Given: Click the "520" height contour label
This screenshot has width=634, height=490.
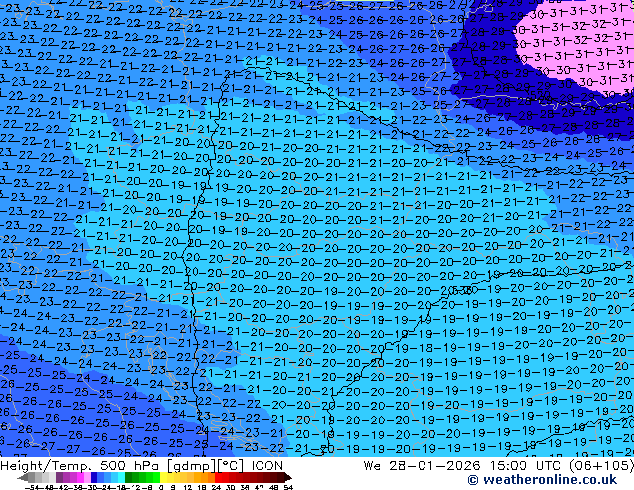Looking at the screenshot, I should point(540,96).
